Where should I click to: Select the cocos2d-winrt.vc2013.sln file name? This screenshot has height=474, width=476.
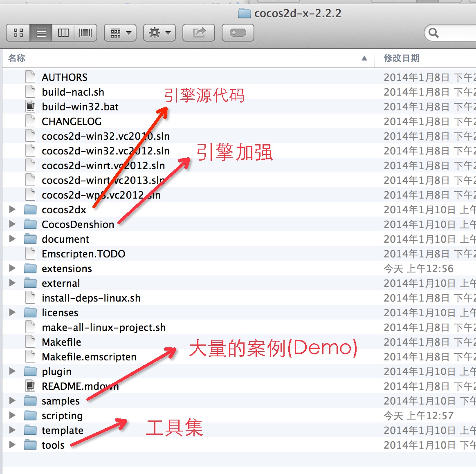[x=103, y=180]
